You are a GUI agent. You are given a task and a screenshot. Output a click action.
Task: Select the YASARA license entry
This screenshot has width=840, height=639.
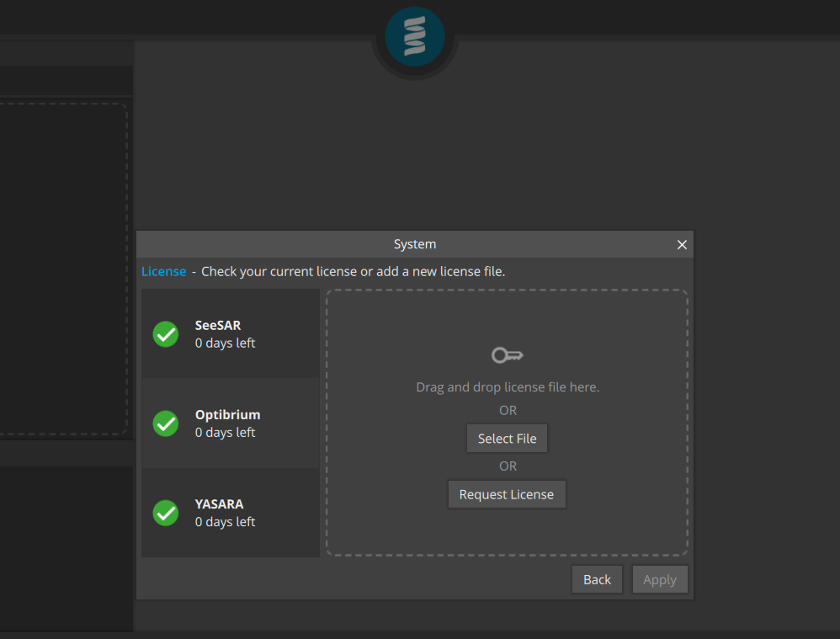[231, 513]
